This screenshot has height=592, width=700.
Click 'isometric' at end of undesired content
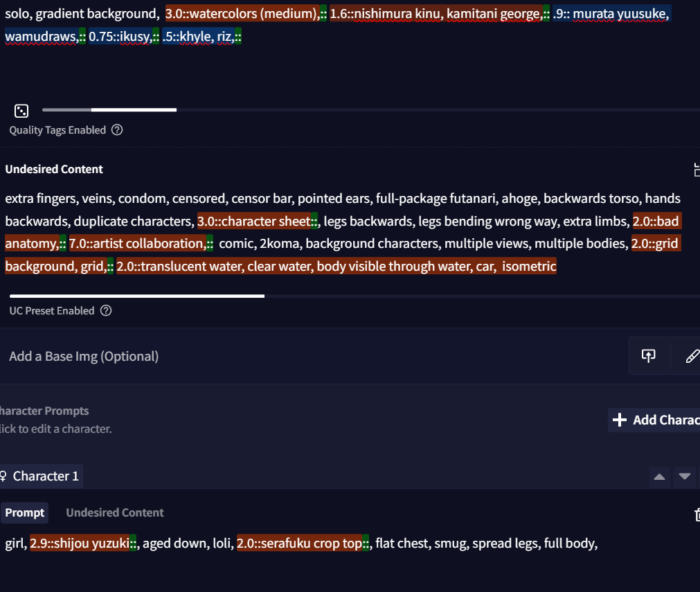529,267
